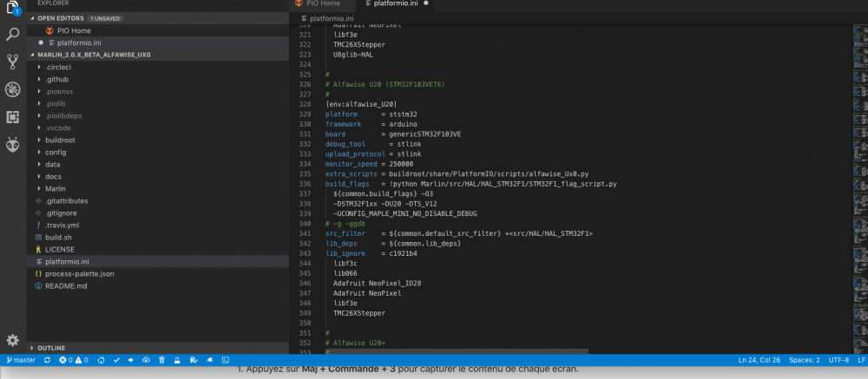Click the PlatformIO Test flask icon
This screenshot has height=379, width=868.
coord(177,360)
